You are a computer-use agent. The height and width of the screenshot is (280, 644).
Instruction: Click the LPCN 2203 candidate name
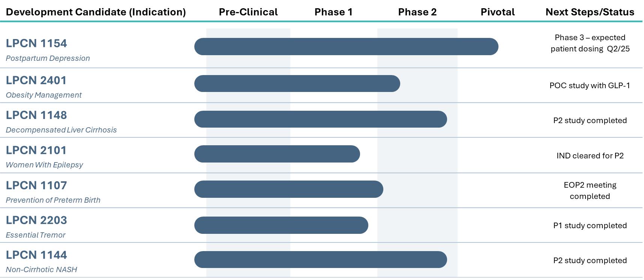click(x=36, y=220)
